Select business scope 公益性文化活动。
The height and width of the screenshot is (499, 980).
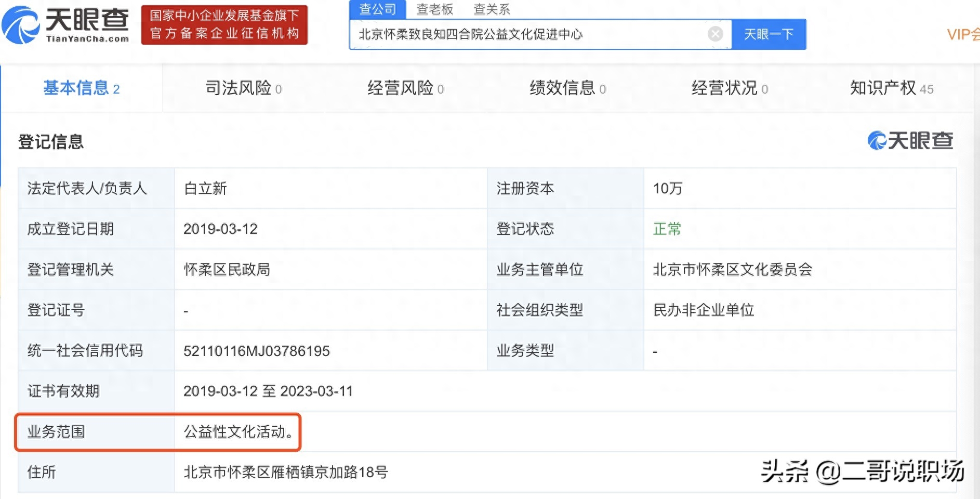[x=239, y=431]
